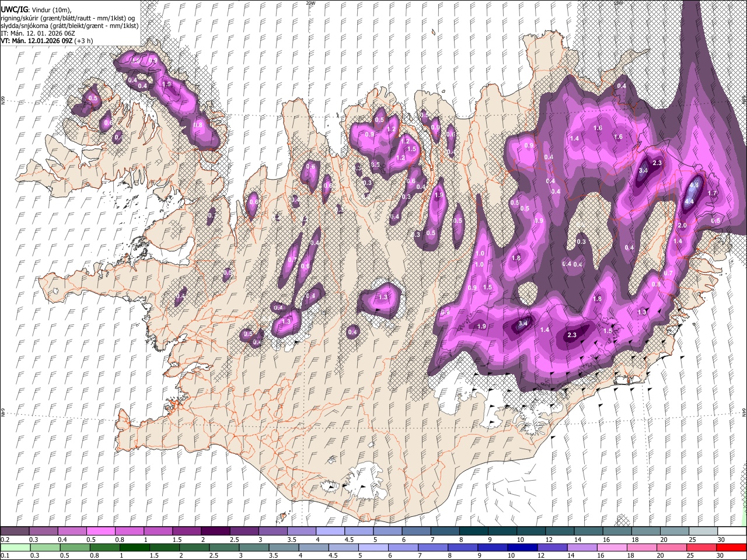The height and width of the screenshot is (560, 747).
Task: Click the 15W longitude label at top
Action: pos(618,3)
